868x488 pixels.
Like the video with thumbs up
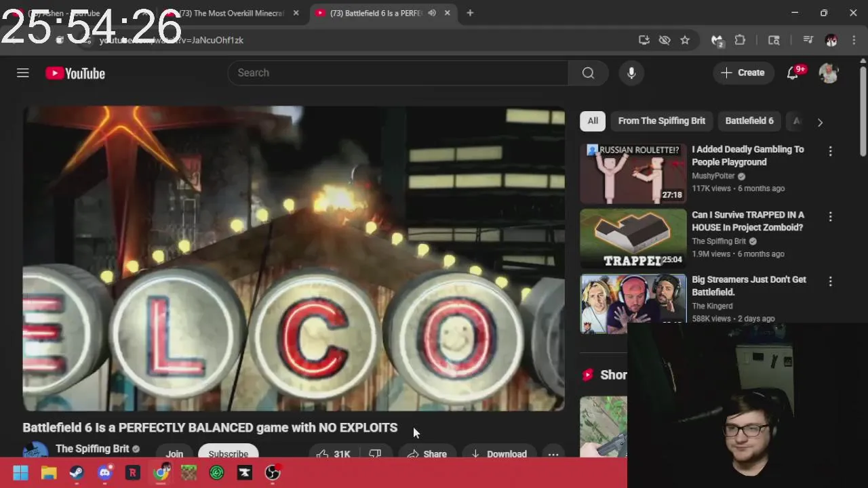[x=332, y=453]
